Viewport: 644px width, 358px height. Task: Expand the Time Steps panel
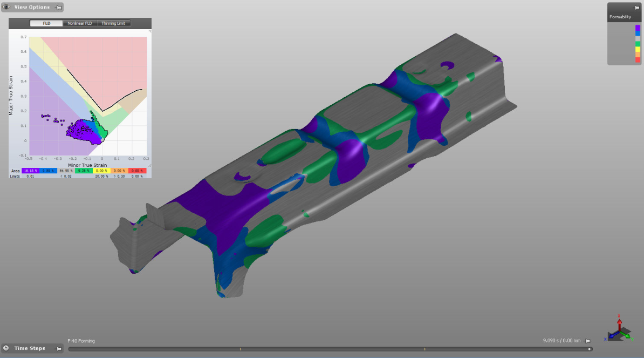30,348
